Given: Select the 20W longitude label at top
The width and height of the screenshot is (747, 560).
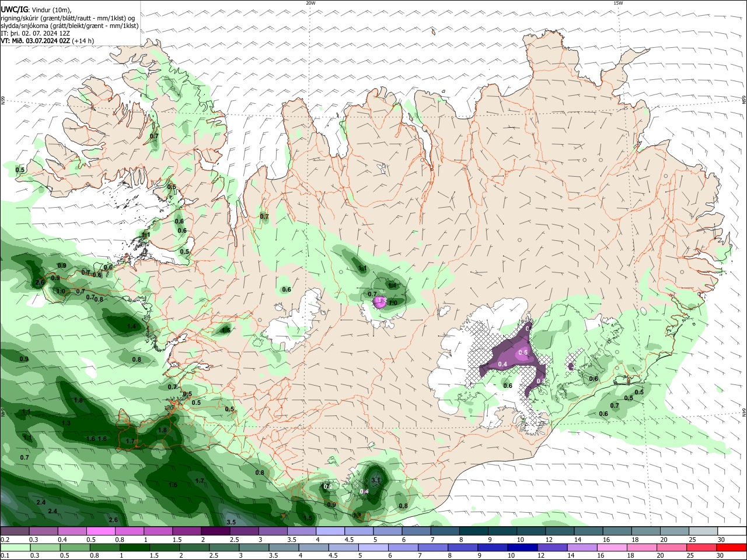Looking at the screenshot, I should [310, 3].
